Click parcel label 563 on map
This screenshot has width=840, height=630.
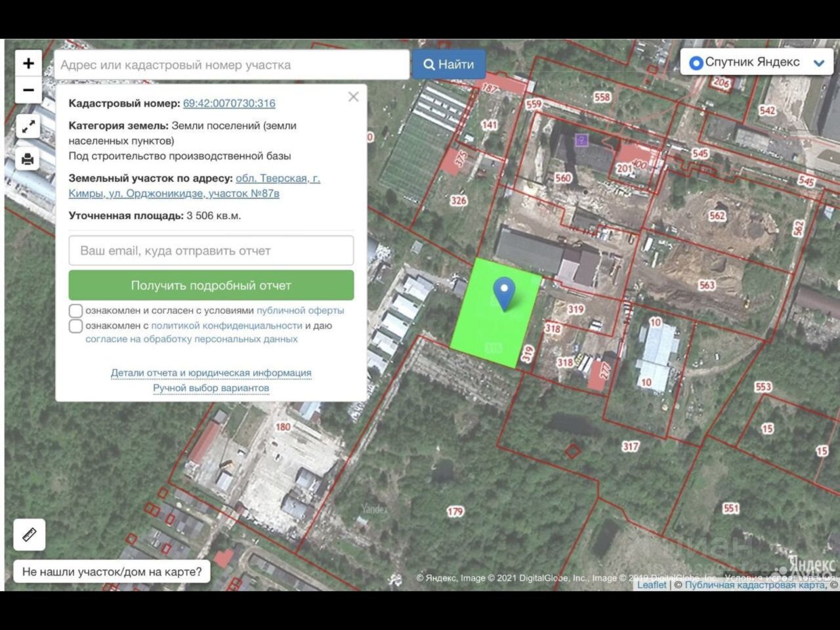click(707, 285)
